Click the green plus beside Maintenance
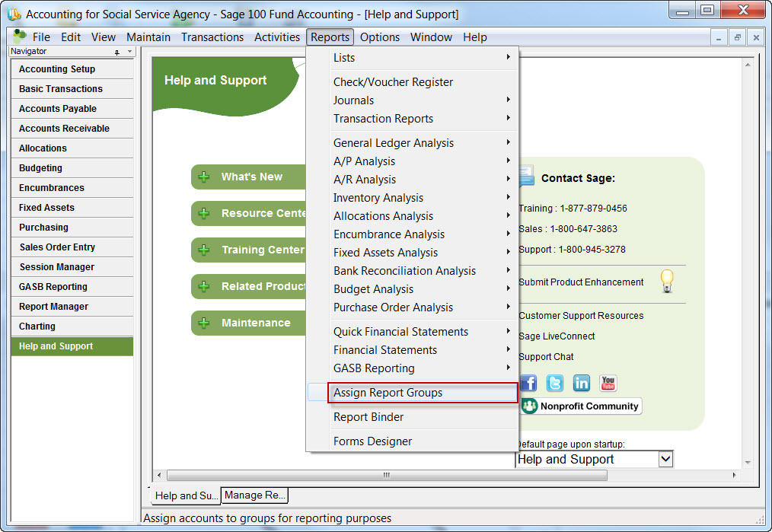Screen dimensions: 772x532 tap(204, 323)
